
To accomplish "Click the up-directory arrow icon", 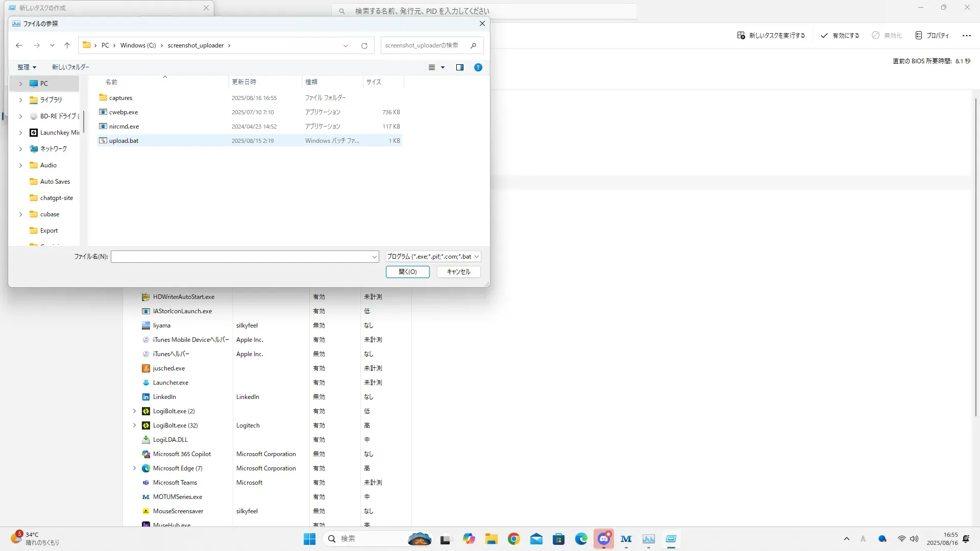I will [67, 45].
